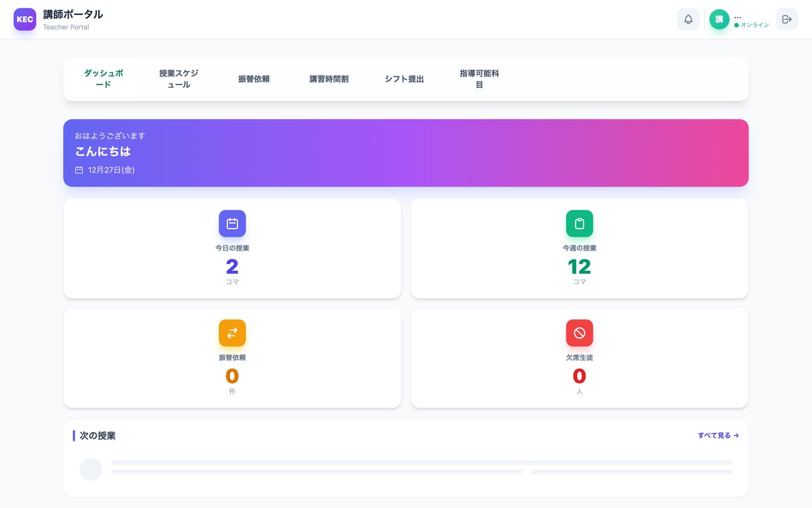Click the KEC logo icon
The width and height of the screenshot is (812, 508).
[25, 19]
